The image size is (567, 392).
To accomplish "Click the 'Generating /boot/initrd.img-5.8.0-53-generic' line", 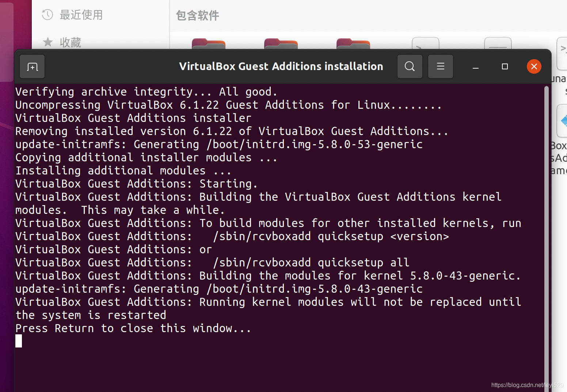I will tap(219, 144).
